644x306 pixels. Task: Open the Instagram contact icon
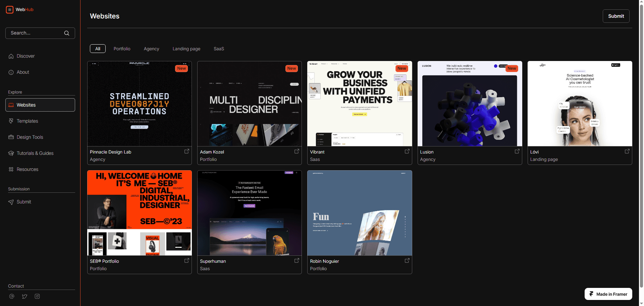[x=37, y=296]
